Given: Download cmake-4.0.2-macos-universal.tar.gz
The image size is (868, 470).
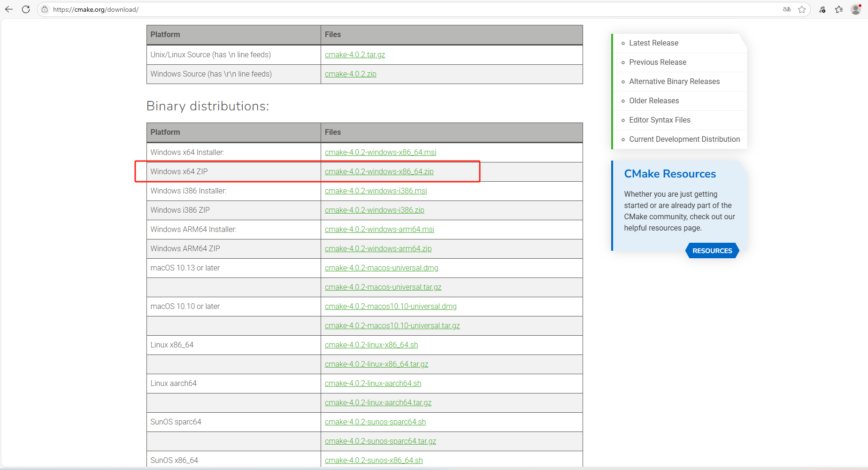Looking at the screenshot, I should click(383, 287).
